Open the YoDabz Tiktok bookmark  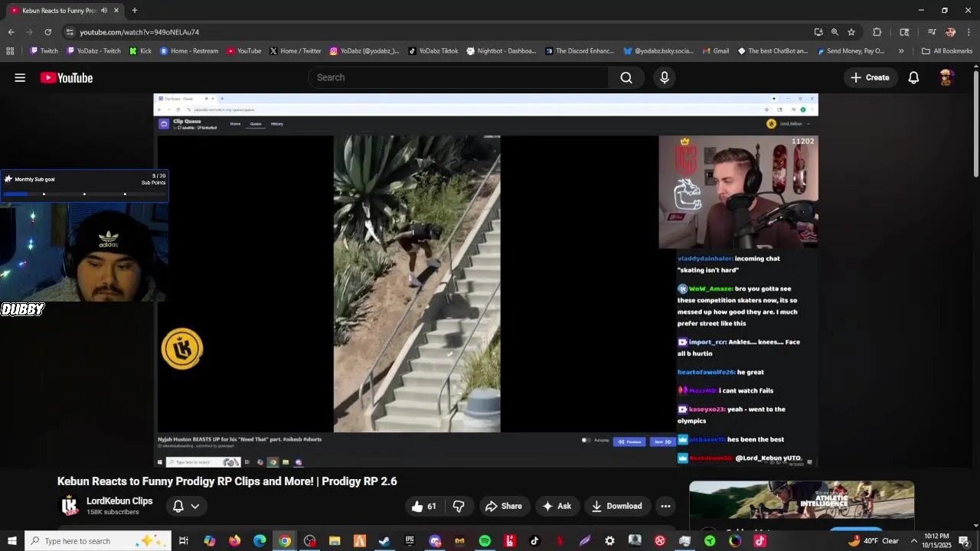pos(433,51)
